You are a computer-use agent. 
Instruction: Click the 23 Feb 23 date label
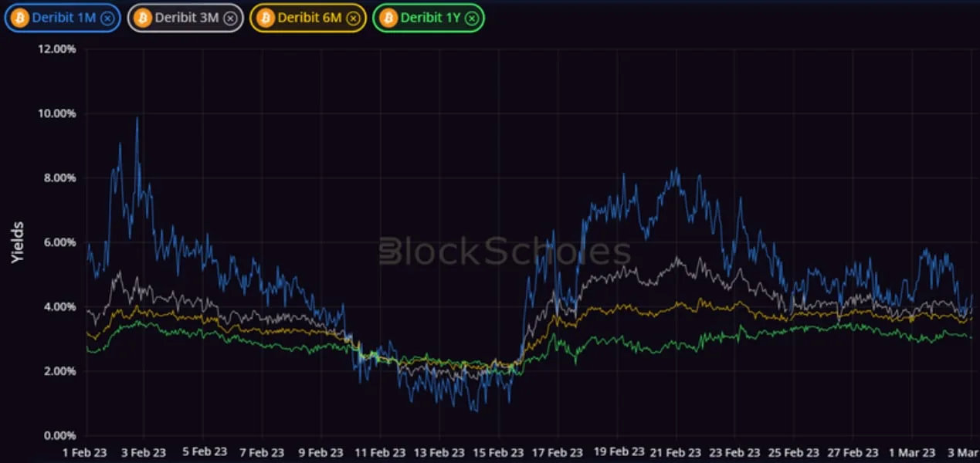click(x=734, y=453)
